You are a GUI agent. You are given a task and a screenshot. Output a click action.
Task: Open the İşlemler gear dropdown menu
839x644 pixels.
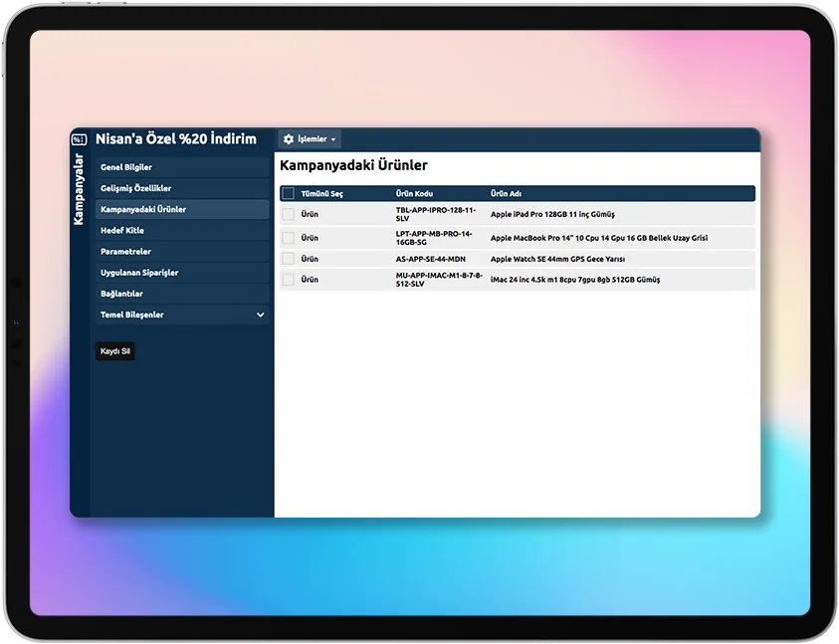pyautogui.click(x=310, y=139)
